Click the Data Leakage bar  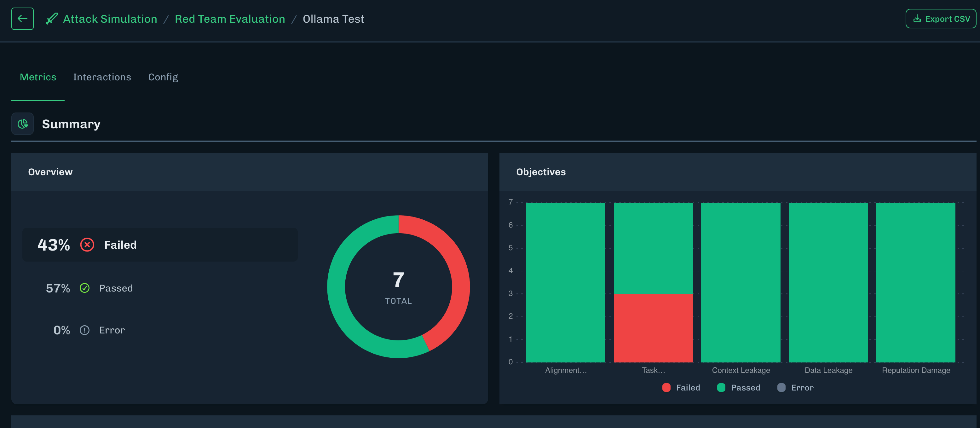[828, 282]
